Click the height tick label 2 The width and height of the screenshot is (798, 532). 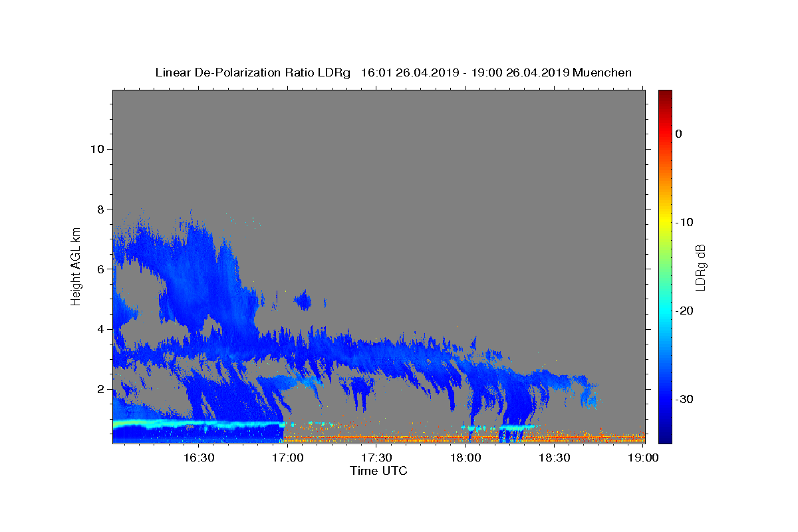(101, 389)
